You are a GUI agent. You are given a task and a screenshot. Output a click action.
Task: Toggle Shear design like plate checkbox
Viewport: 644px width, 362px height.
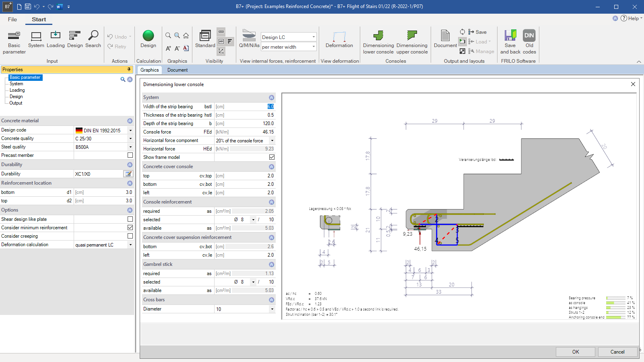[130, 219]
